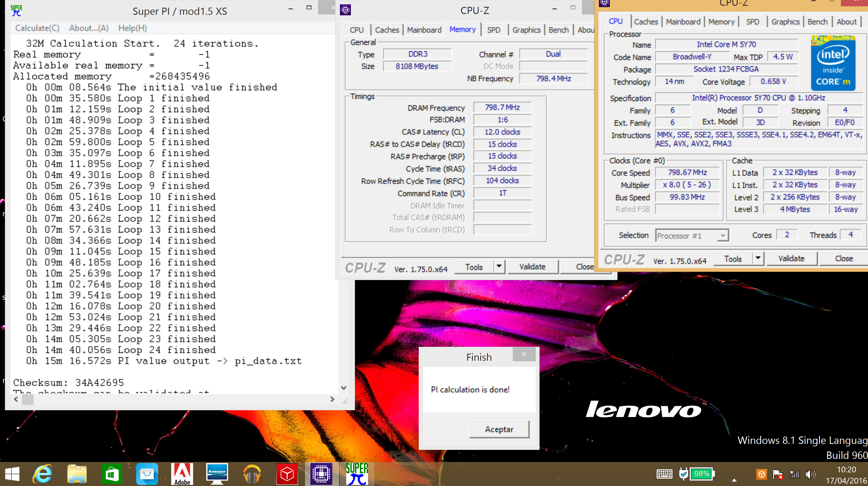The image size is (868, 486).
Task: Open Help(H) menu in Super PI
Action: click(x=132, y=28)
